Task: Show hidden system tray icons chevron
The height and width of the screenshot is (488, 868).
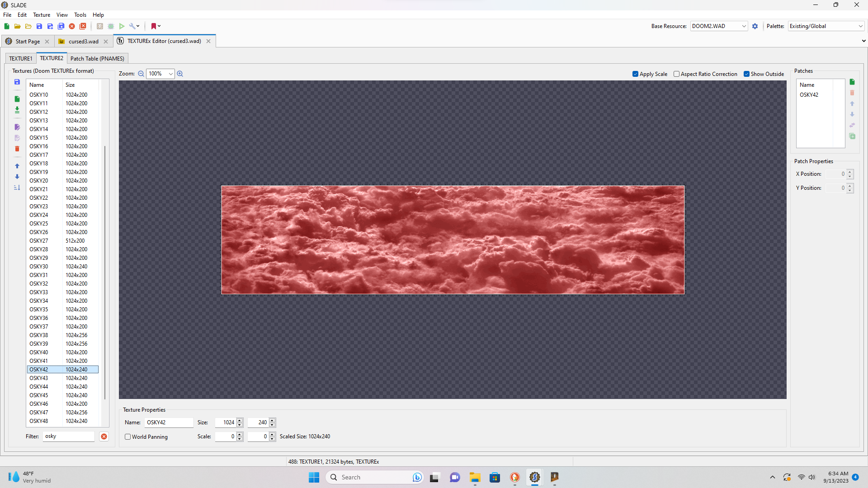Action: tap(772, 477)
